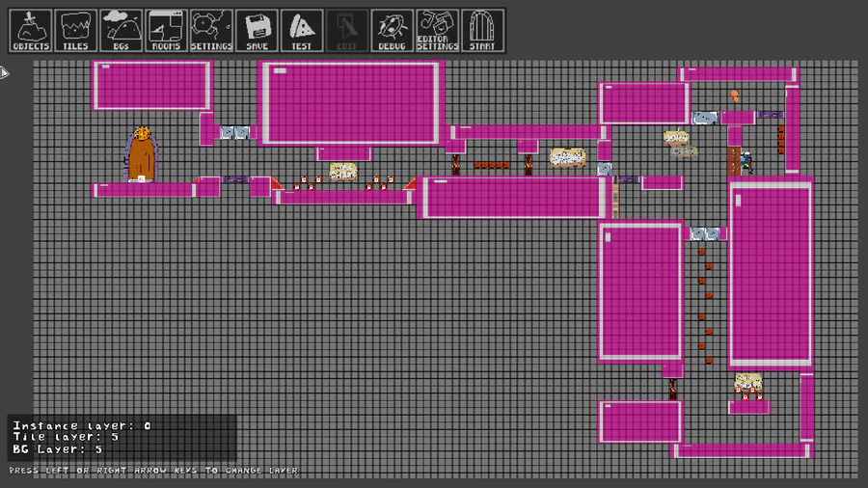Select the orange collectible under top-right bar
Screen dimensions: 868x488
(734, 96)
